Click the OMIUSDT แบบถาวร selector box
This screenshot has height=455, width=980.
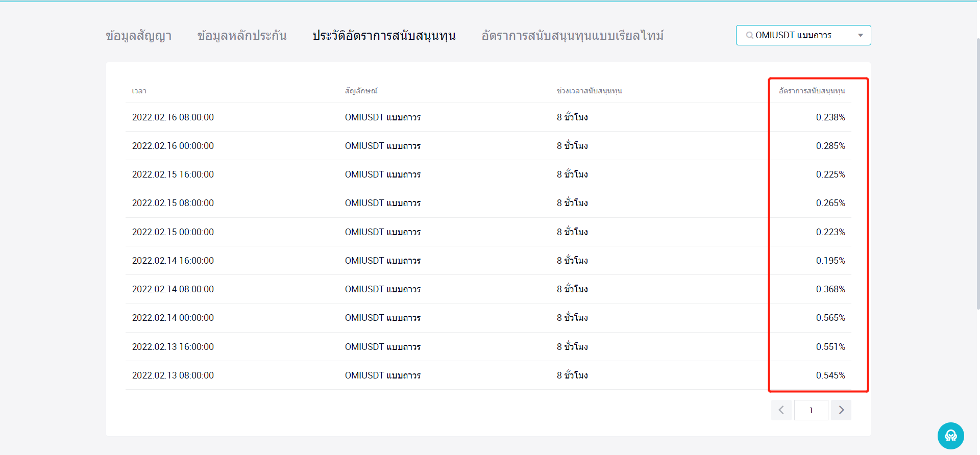pyautogui.click(x=803, y=35)
